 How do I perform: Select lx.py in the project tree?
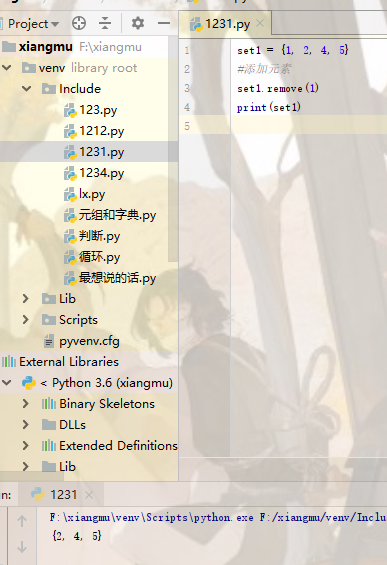(92, 194)
